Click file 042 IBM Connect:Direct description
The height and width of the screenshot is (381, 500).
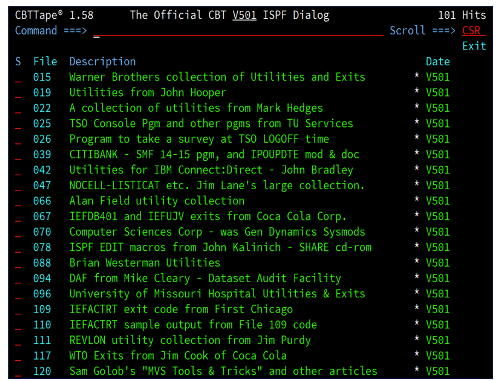point(211,170)
